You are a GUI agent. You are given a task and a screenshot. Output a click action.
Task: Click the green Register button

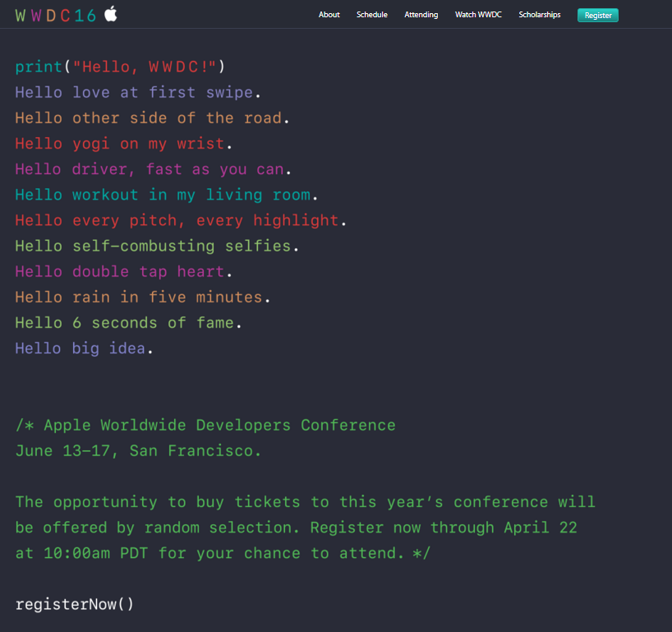click(598, 15)
